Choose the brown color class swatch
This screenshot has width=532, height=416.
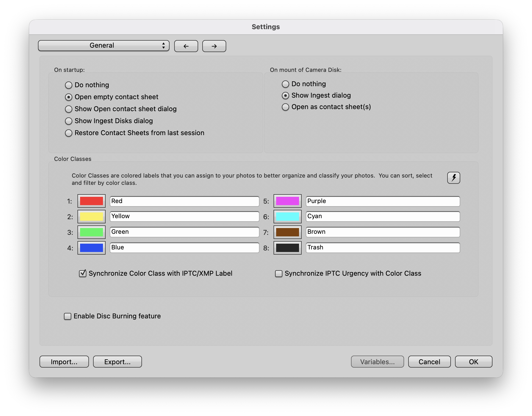[x=287, y=232]
